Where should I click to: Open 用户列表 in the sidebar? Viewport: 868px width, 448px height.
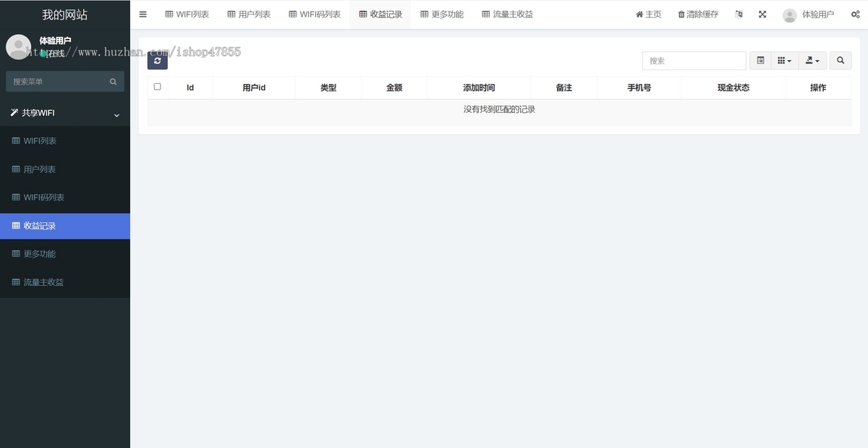point(65,169)
